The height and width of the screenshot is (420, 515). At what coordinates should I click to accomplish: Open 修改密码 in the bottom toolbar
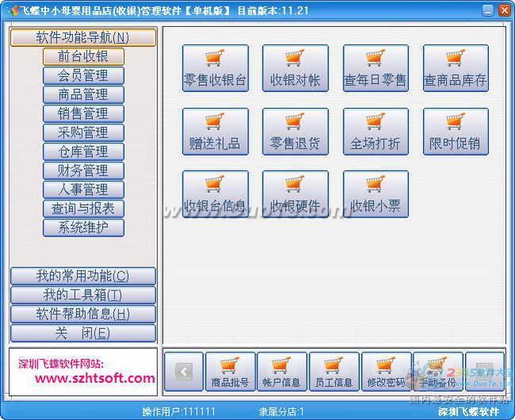pos(386,372)
